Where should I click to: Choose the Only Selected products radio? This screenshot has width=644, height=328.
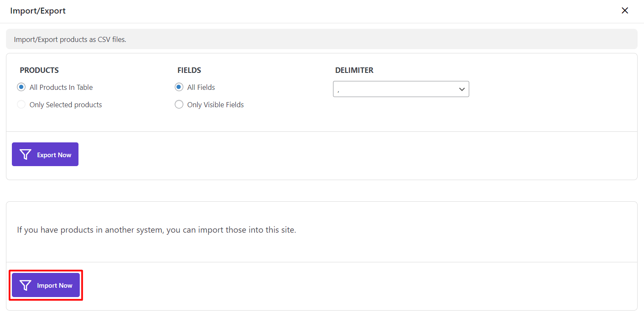pyautogui.click(x=21, y=105)
